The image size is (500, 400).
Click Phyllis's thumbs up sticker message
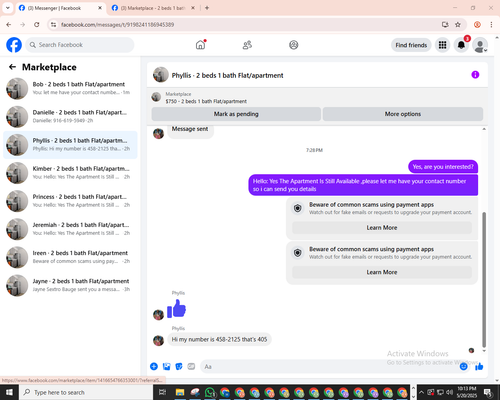176,308
